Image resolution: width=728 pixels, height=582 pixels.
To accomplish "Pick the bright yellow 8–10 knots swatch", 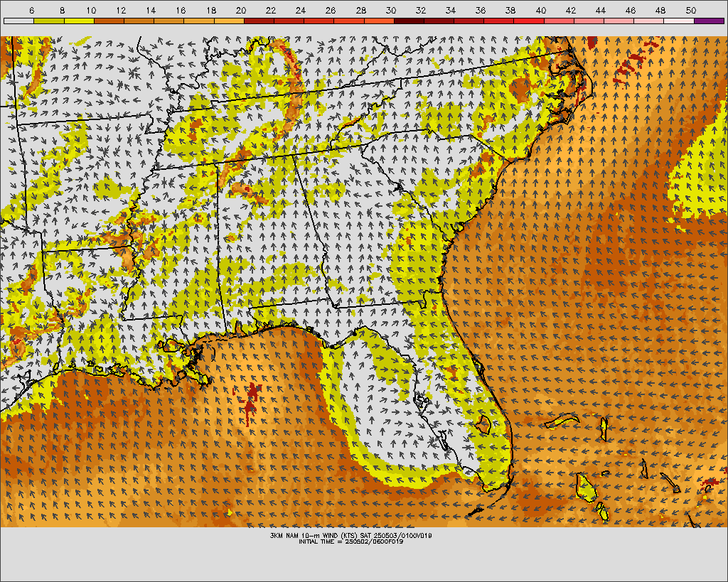I will click(x=79, y=21).
